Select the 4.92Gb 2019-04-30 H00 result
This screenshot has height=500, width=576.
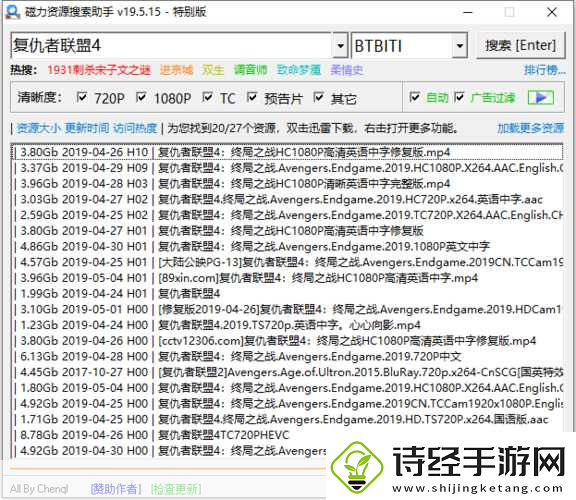click(169, 451)
